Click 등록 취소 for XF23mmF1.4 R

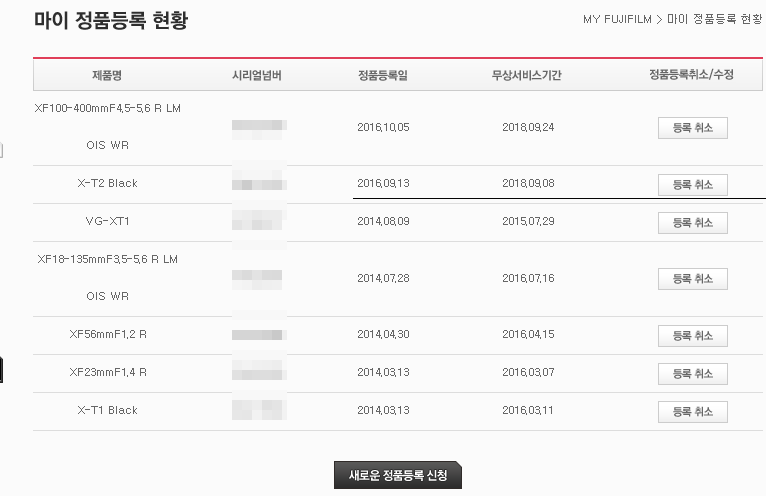(692, 373)
